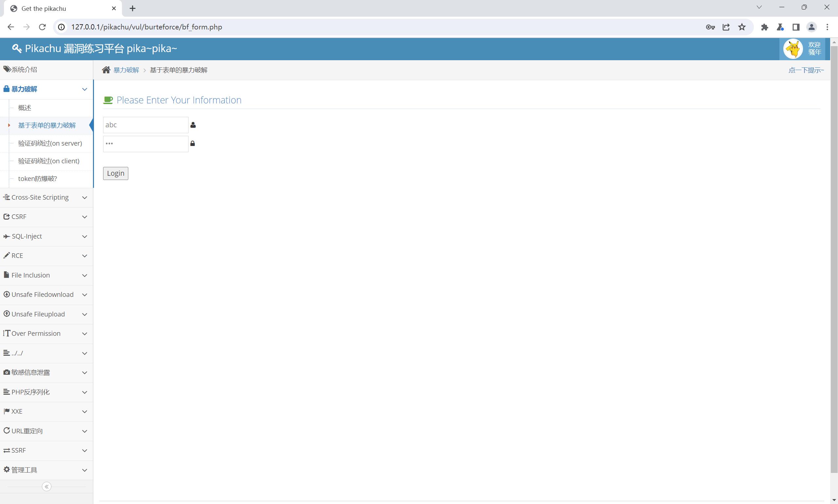Open the Chrome profile avatar
This screenshot has height=504, width=838.
(811, 27)
